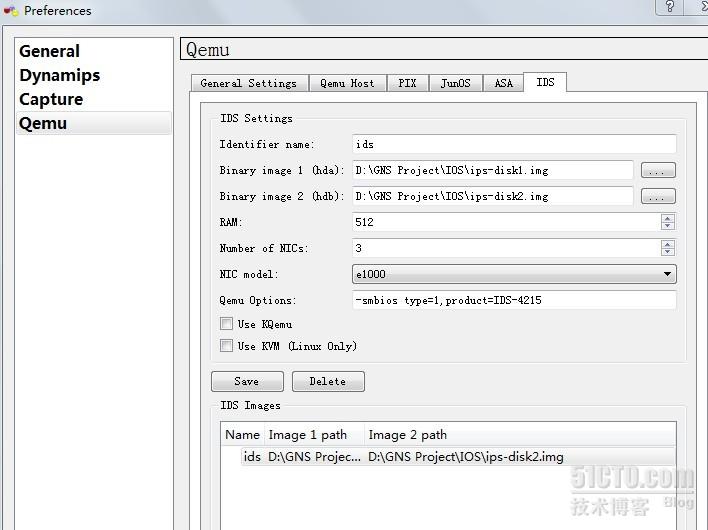The image size is (708, 530).
Task: Click the Identifier name field
Action: click(514, 144)
